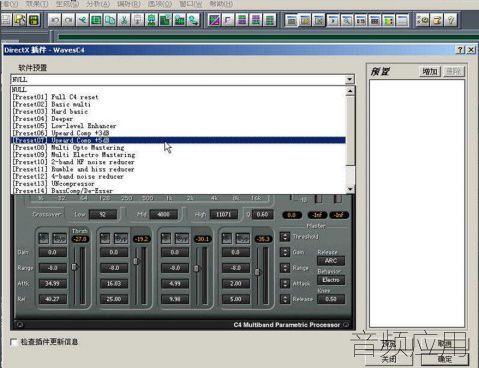Open the 窗口(W) menu

click(191, 4)
